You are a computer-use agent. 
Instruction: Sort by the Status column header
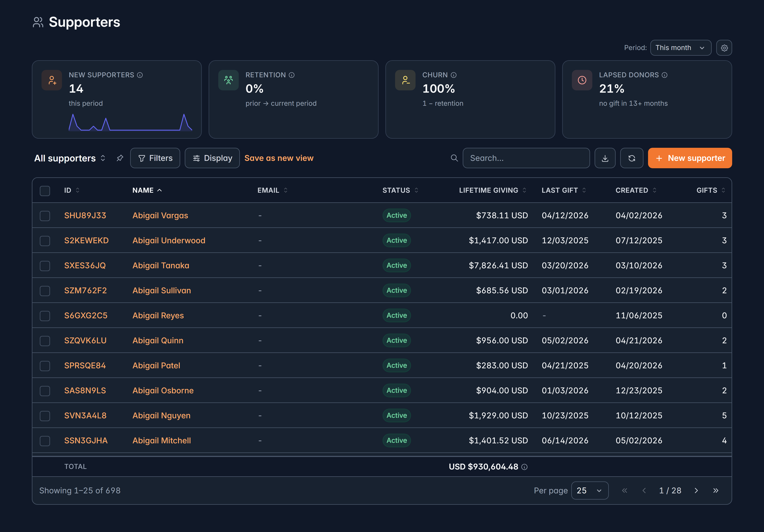[400, 190]
